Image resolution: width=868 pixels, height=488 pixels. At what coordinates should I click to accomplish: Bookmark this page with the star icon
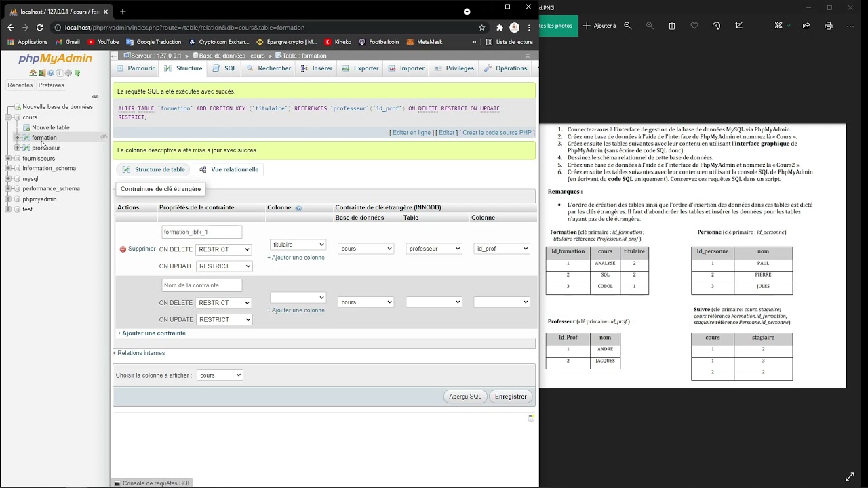(x=482, y=28)
